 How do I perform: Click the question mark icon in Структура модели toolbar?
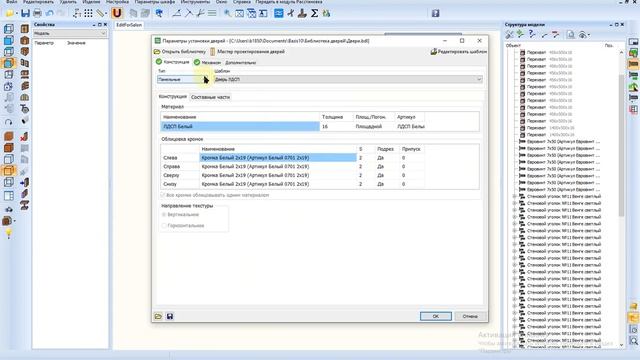tap(532, 35)
